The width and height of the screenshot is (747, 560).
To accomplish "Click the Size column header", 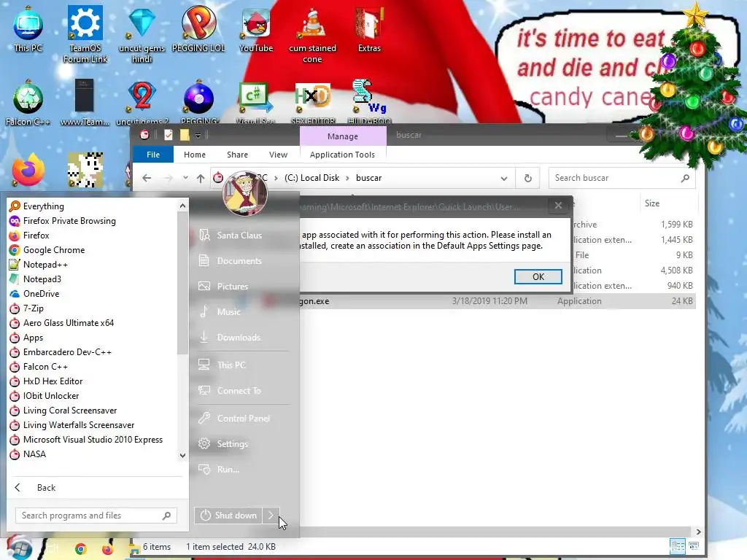I will 652,203.
